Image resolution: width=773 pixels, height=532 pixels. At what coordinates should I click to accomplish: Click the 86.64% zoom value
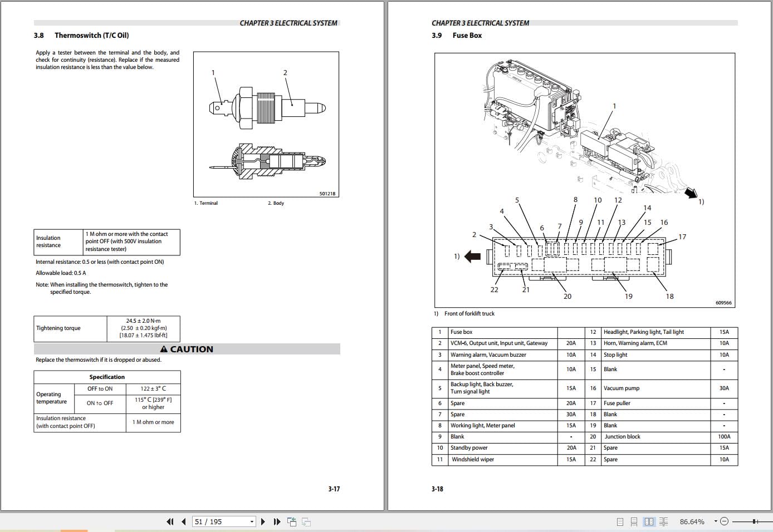click(x=692, y=521)
